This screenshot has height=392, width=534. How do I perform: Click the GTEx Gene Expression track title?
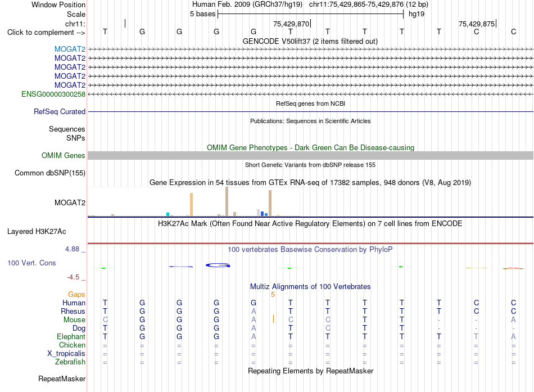pyautogui.click(x=310, y=182)
